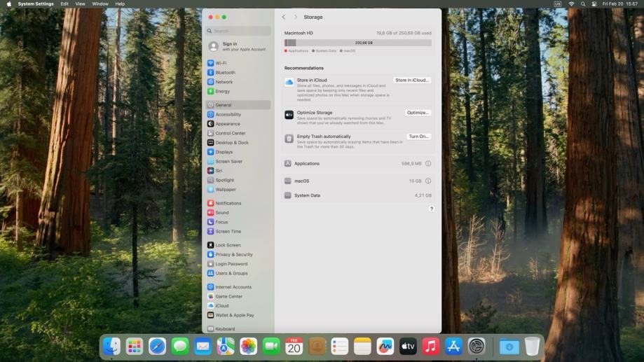Open Freeform from the Dock
Viewport: 644px width, 362px height.
[x=385, y=347]
